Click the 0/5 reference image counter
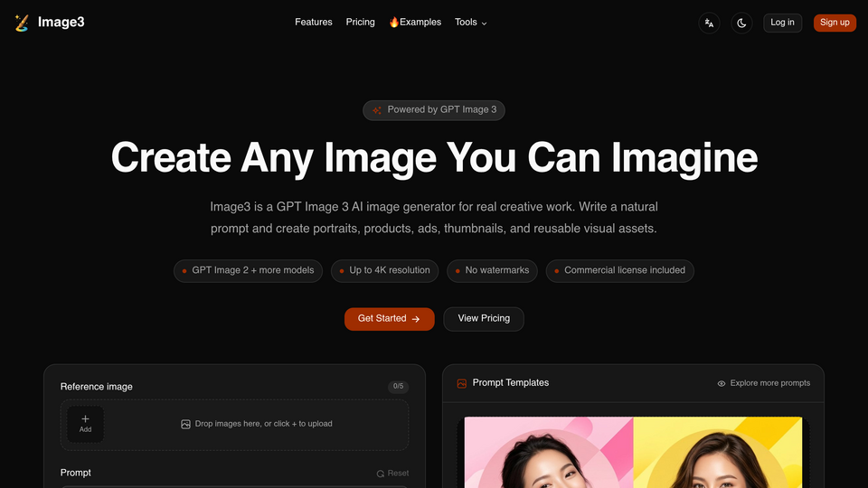868x488 pixels. 398,386
